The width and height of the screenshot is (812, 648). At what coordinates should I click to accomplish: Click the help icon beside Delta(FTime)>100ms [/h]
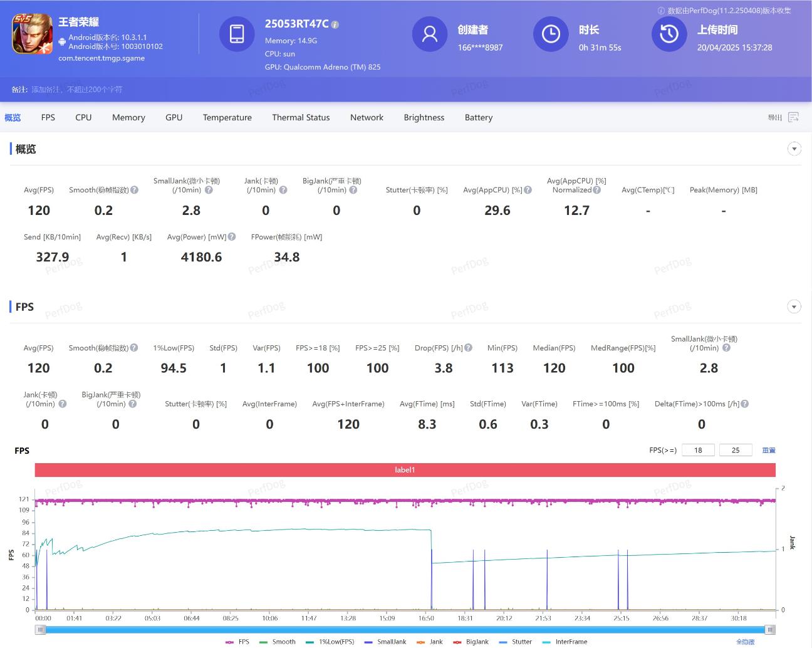coord(745,404)
